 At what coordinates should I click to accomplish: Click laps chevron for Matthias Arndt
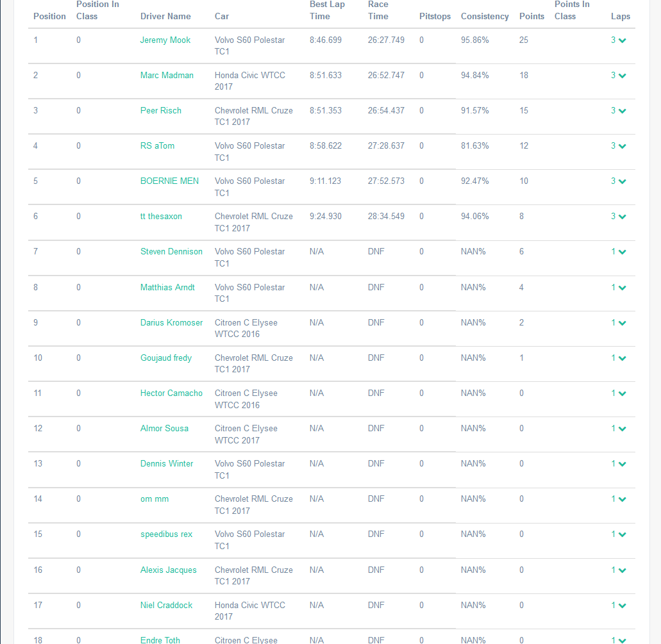(x=622, y=288)
